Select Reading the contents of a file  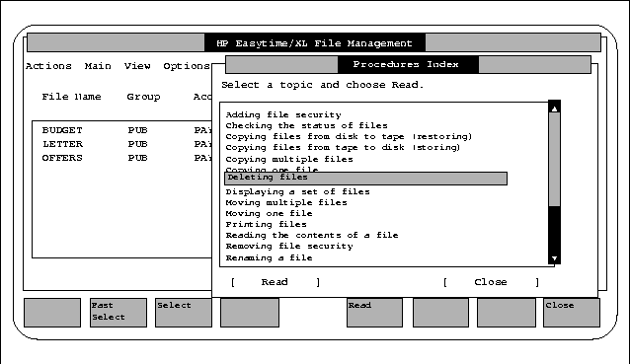[312, 235]
